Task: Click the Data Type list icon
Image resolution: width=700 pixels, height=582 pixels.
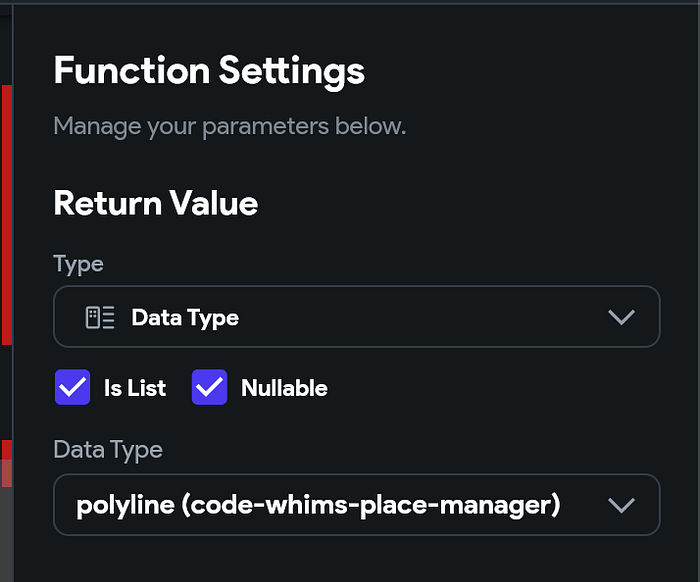Action: coord(100,318)
